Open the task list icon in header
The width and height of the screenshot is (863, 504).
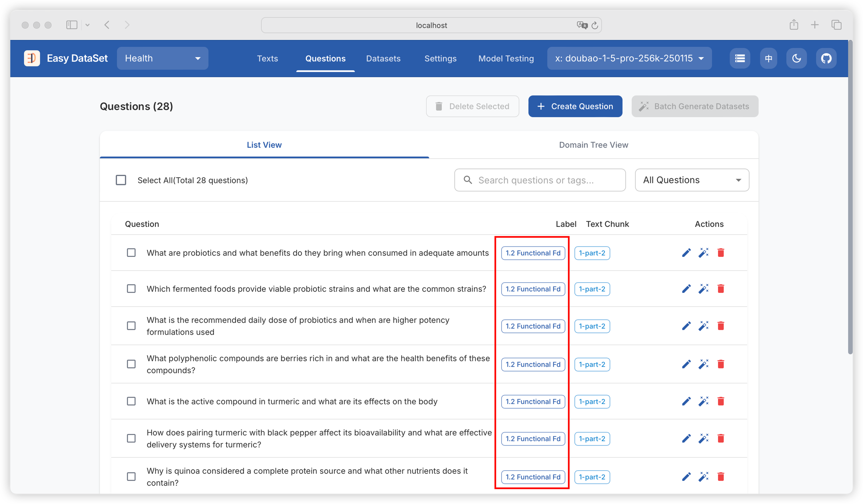click(740, 58)
